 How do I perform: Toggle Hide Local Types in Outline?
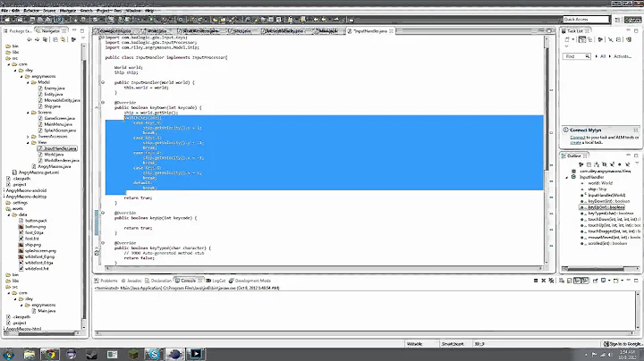[627, 164]
